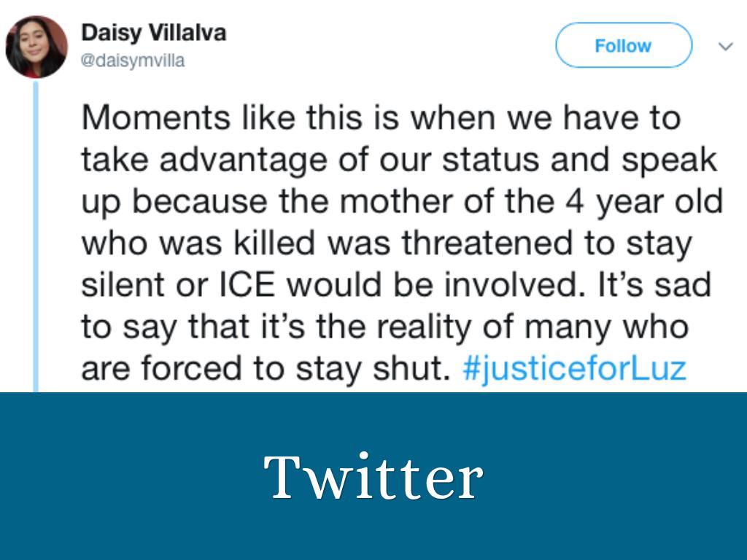
Task: Click tweet line starting "Moments like this"
Action: click(380, 118)
